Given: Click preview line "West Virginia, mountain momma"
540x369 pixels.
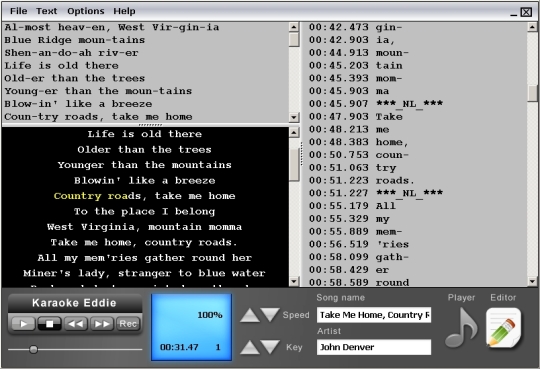Looking at the screenshot, I should [x=144, y=227].
